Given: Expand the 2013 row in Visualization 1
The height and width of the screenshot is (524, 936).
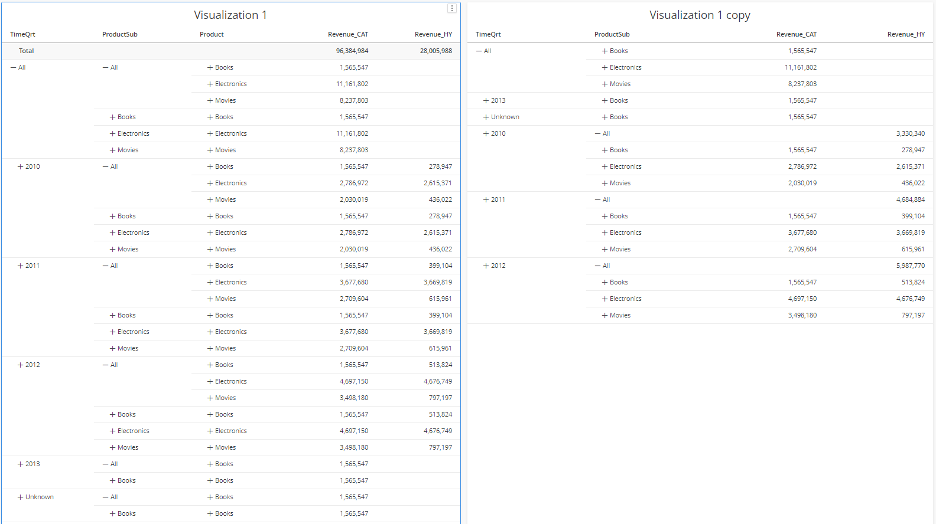Looking at the screenshot, I should click(21, 464).
